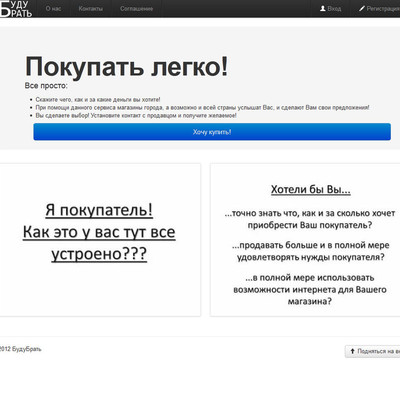The image size is (400, 400).
Task: Open the Соглашение menu item
Action: point(137,9)
